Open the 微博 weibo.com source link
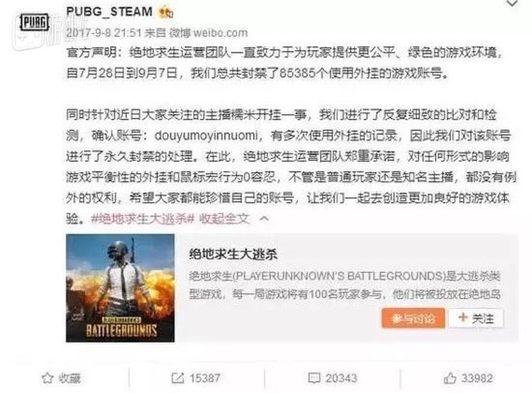The height and width of the screenshot is (393, 532). (x=209, y=33)
